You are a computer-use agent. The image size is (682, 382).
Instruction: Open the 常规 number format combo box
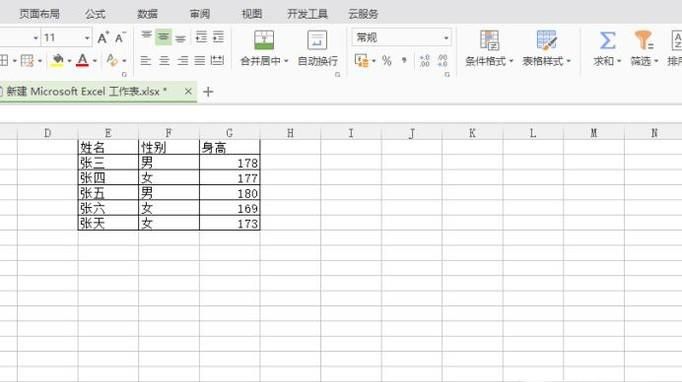[401, 38]
